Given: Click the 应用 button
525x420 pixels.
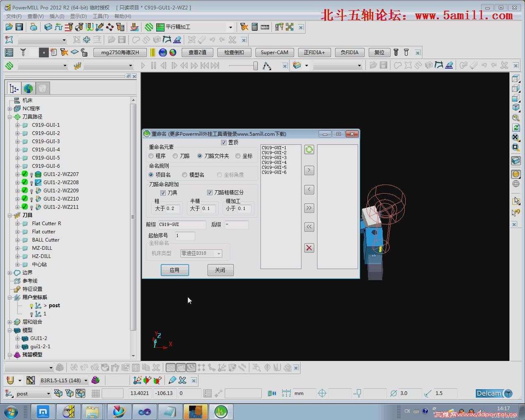Looking at the screenshot, I should point(175,270).
